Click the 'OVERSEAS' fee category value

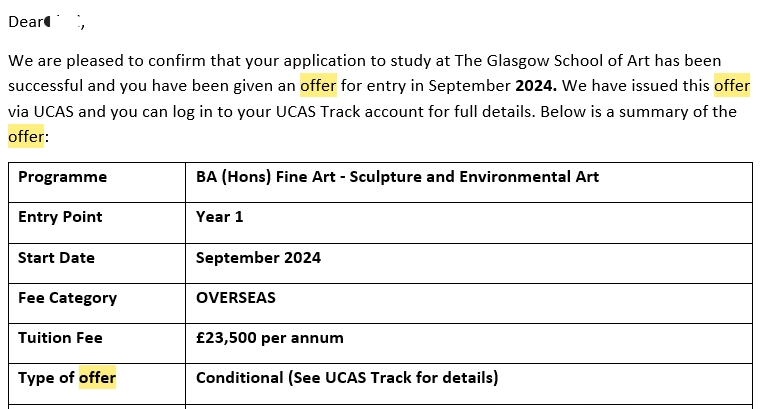[x=236, y=298]
